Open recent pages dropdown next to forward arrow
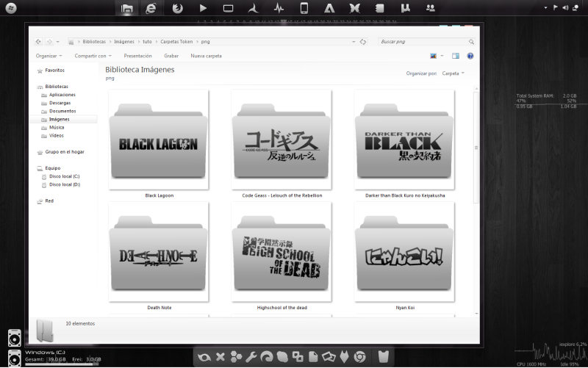 (x=58, y=42)
